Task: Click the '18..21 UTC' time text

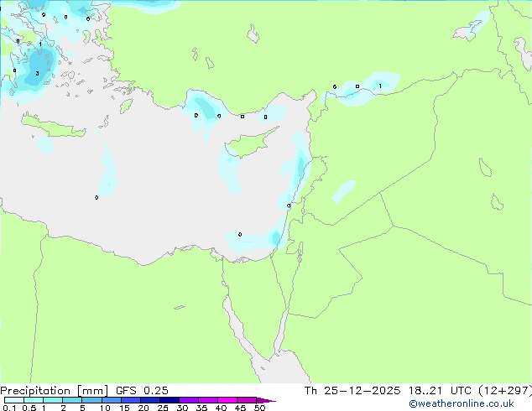Action: click(x=440, y=391)
